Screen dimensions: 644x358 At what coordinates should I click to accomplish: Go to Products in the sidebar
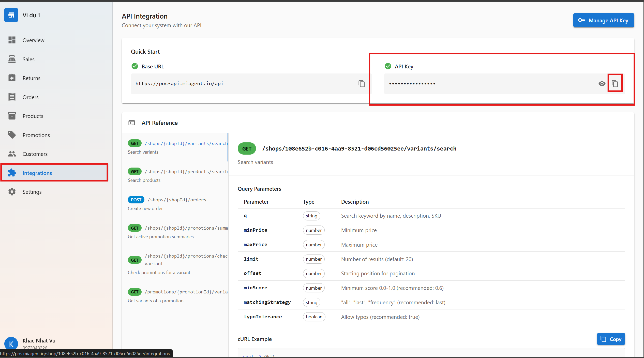33,116
